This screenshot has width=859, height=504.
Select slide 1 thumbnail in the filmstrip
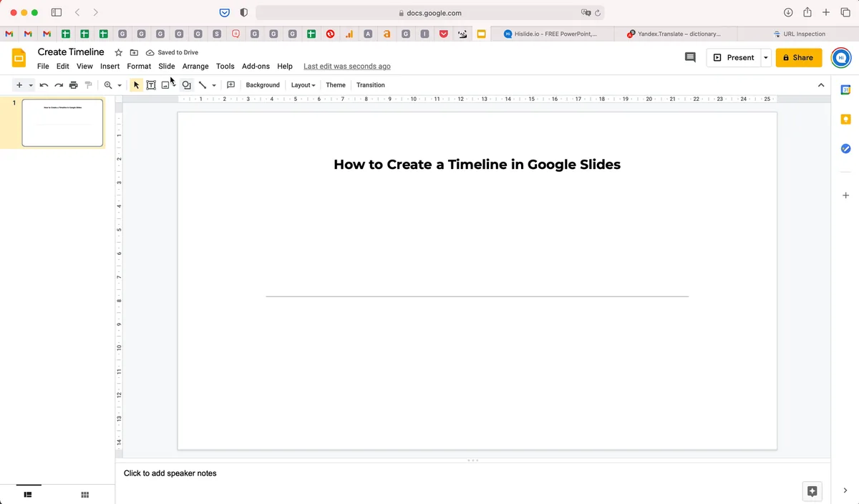coord(62,122)
